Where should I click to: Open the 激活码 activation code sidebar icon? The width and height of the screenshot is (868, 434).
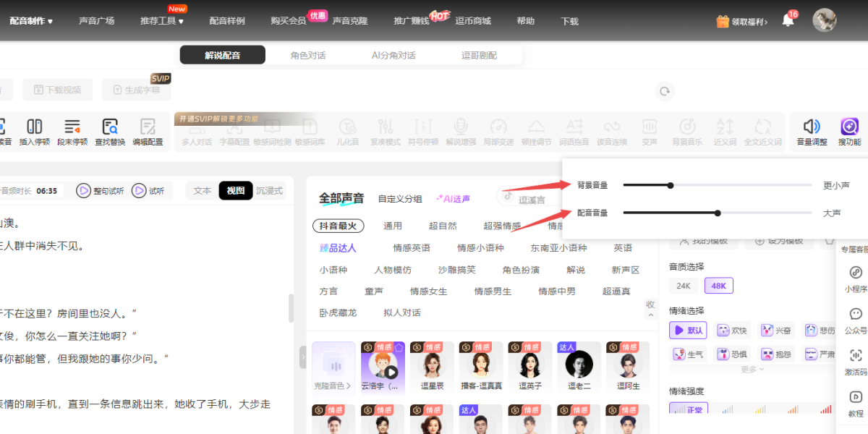pyautogui.click(x=856, y=355)
